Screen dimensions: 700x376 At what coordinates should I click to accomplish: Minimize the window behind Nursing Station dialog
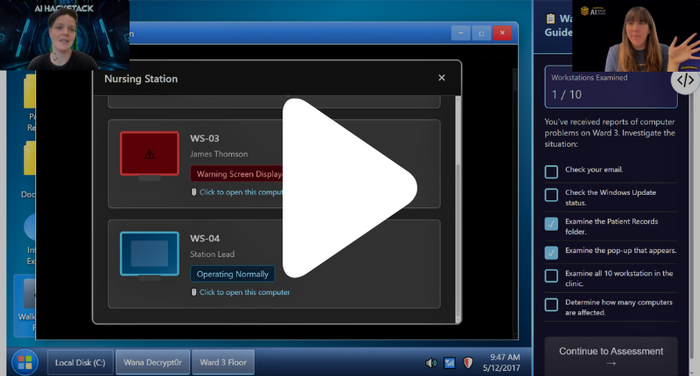pos(461,33)
